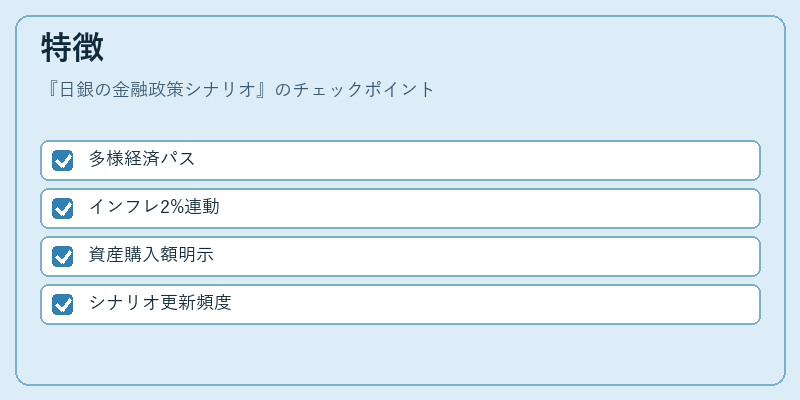Screen dimensions: 800x400
Task: Uncheck the 資産購入額明示 checkbox
Action: click(62, 256)
